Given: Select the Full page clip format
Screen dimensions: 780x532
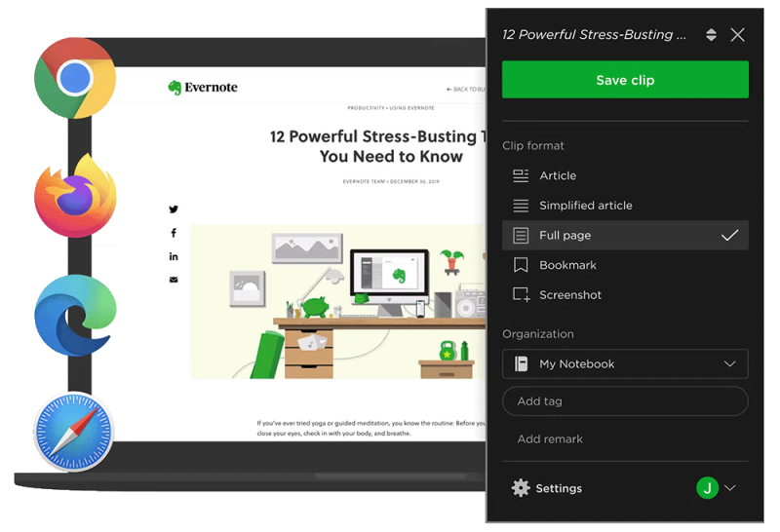Looking at the screenshot, I should 625,235.
